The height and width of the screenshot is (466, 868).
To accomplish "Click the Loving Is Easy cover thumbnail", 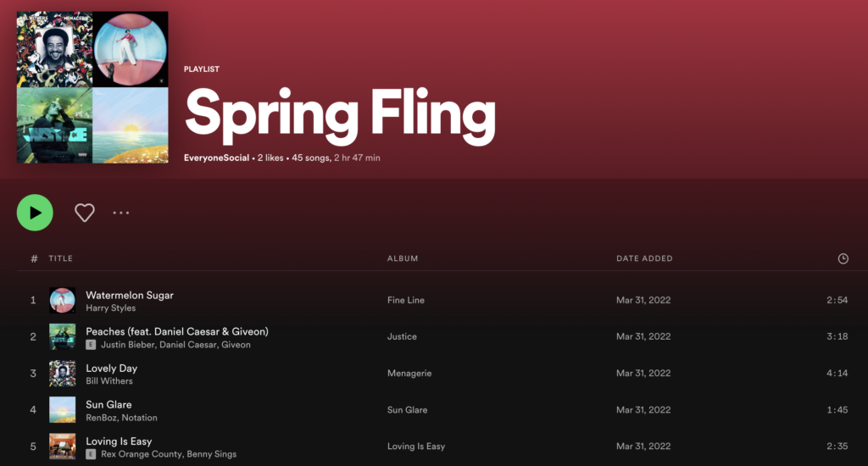I will 62,447.
